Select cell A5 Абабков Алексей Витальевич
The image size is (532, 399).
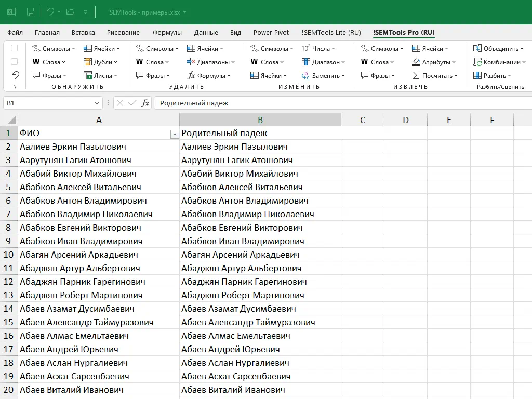point(99,187)
